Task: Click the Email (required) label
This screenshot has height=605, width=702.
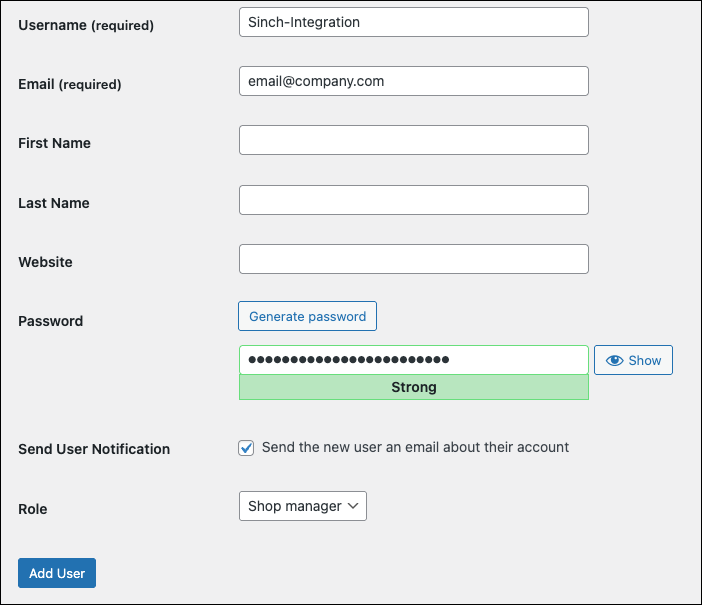Action: coord(70,84)
